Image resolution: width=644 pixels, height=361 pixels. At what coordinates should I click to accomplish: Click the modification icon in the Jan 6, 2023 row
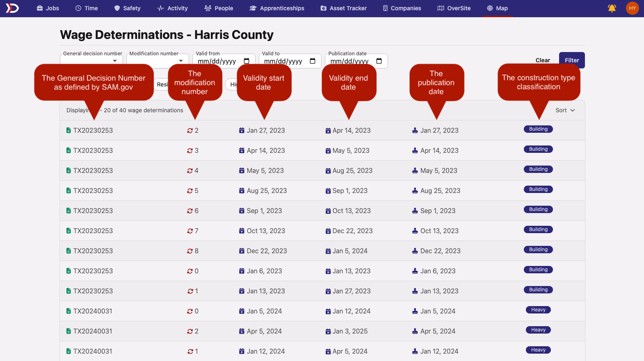tap(190, 271)
